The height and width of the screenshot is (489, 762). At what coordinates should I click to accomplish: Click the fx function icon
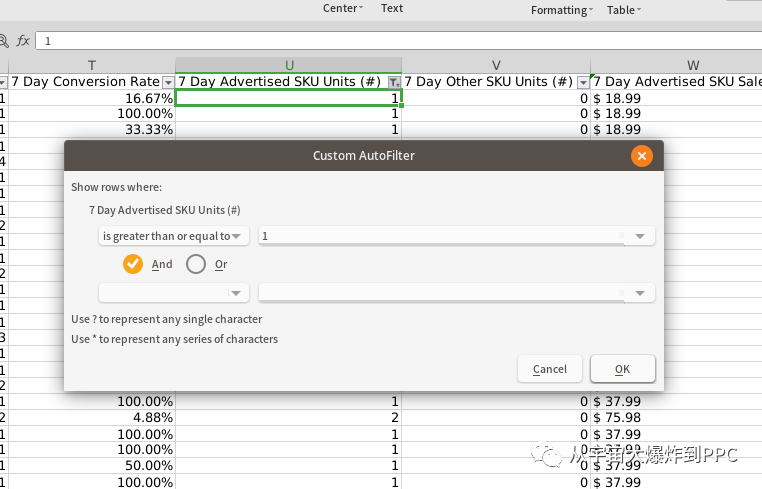coord(23,41)
